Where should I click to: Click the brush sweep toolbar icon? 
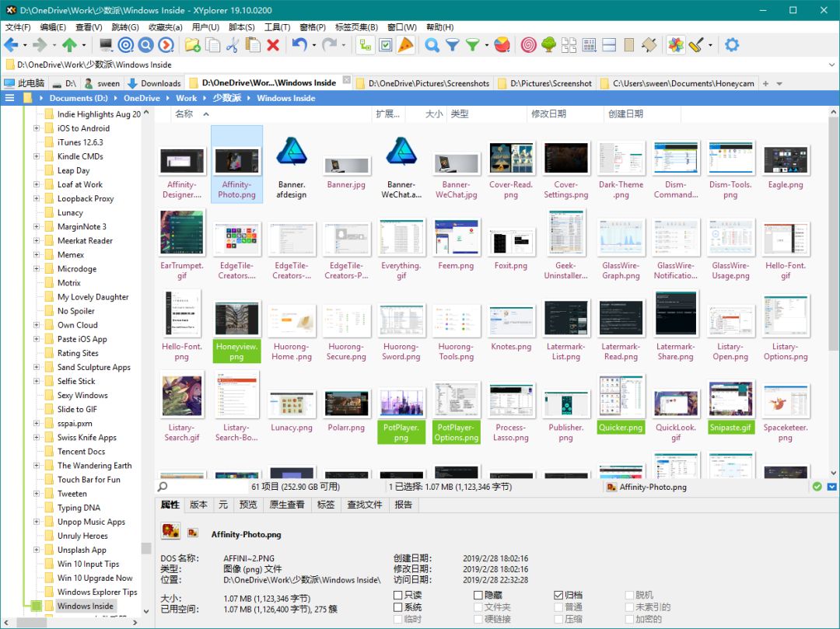click(x=696, y=45)
